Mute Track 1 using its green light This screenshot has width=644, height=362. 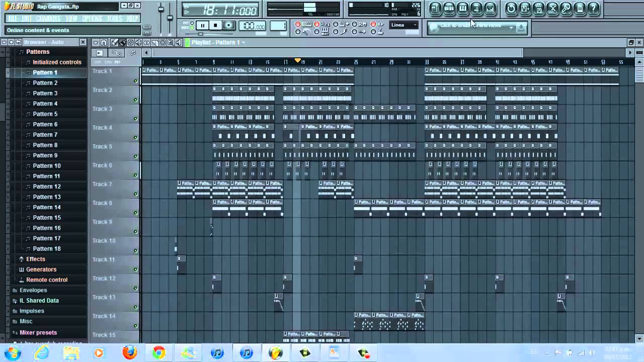pos(135,81)
